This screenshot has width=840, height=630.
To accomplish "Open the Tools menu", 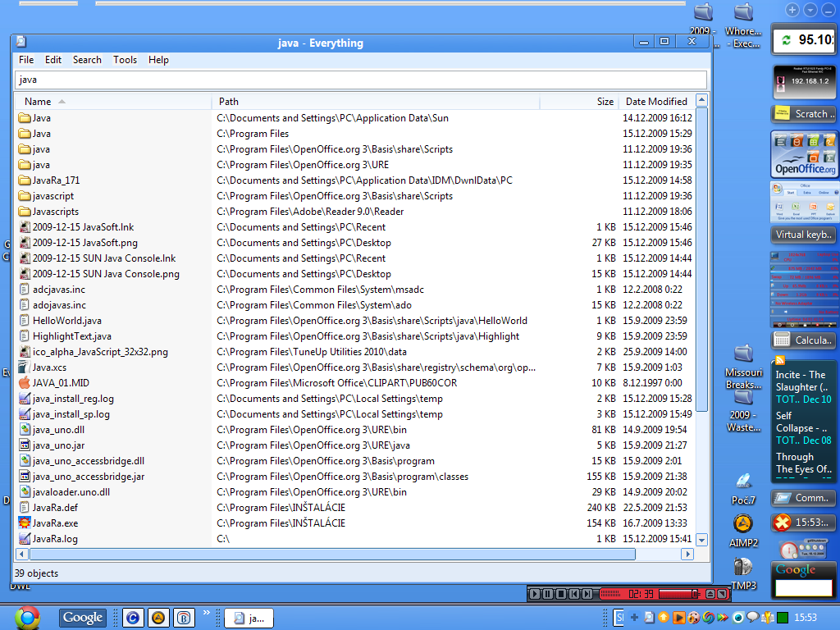I will [x=125, y=60].
